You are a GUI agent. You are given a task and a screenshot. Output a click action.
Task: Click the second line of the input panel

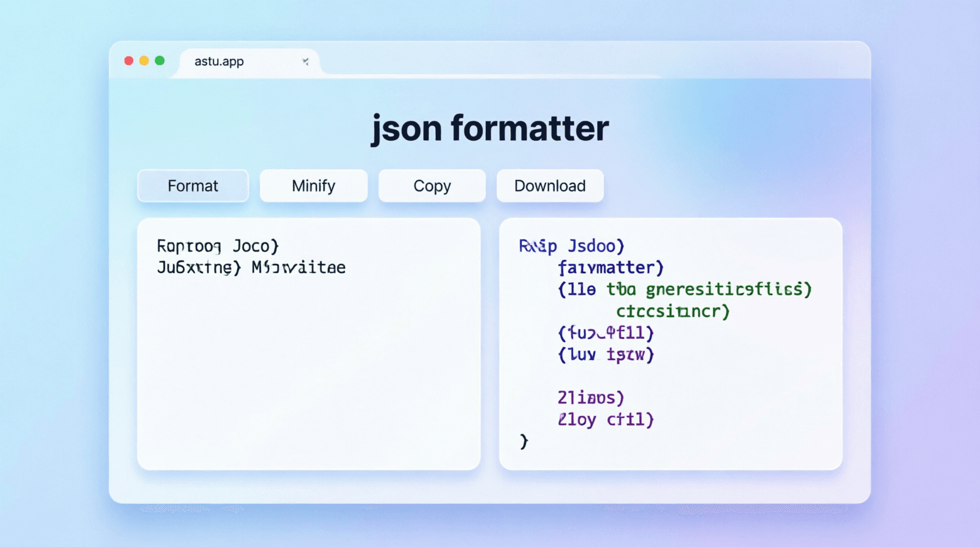tap(250, 267)
